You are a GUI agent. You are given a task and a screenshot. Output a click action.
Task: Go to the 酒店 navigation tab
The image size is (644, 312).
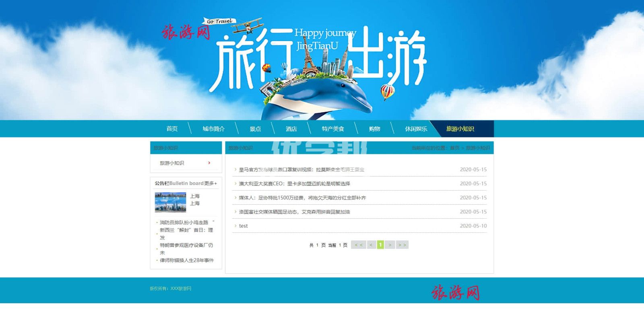click(x=291, y=129)
